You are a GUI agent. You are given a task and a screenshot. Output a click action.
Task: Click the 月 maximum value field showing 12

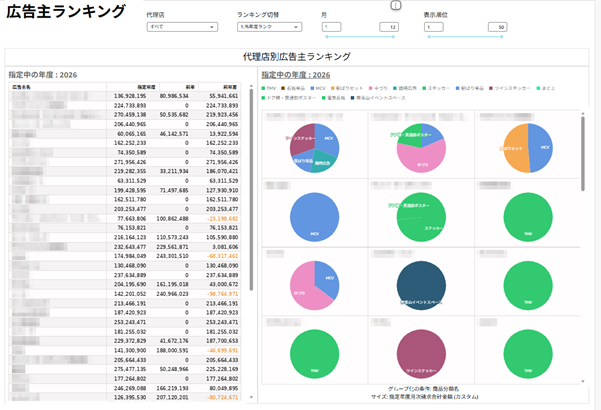coord(389,27)
